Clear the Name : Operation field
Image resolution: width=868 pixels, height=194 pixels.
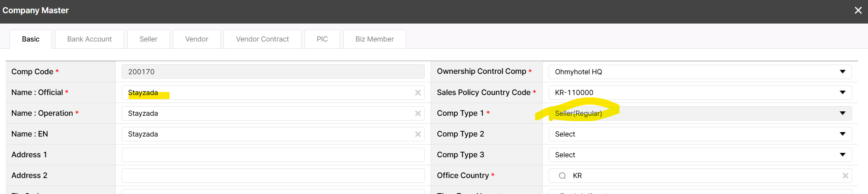418,113
